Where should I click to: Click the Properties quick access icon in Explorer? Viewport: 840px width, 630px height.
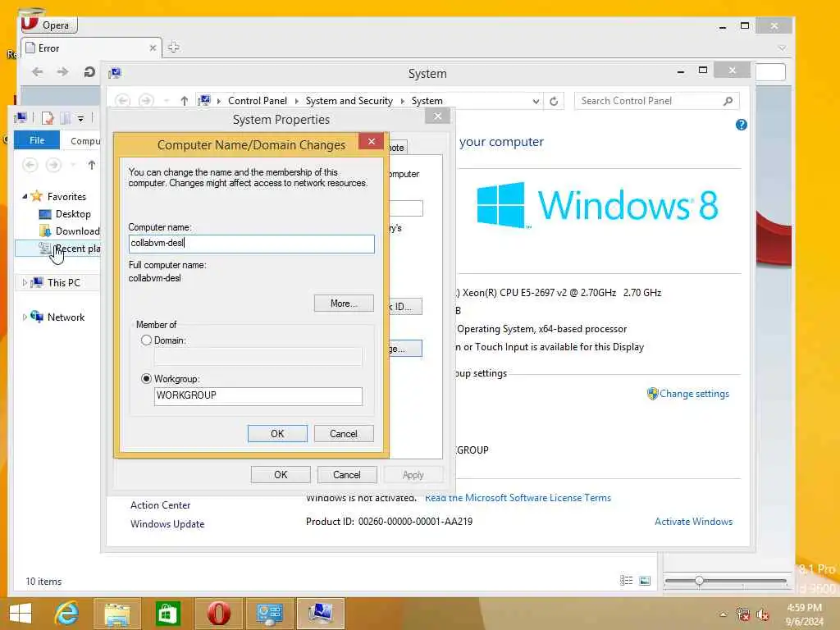[48, 118]
